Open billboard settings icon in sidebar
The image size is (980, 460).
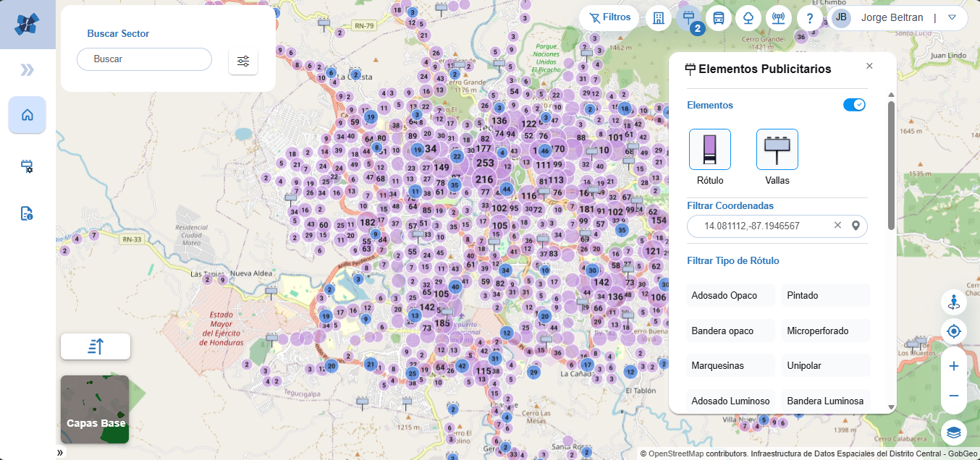[28, 166]
